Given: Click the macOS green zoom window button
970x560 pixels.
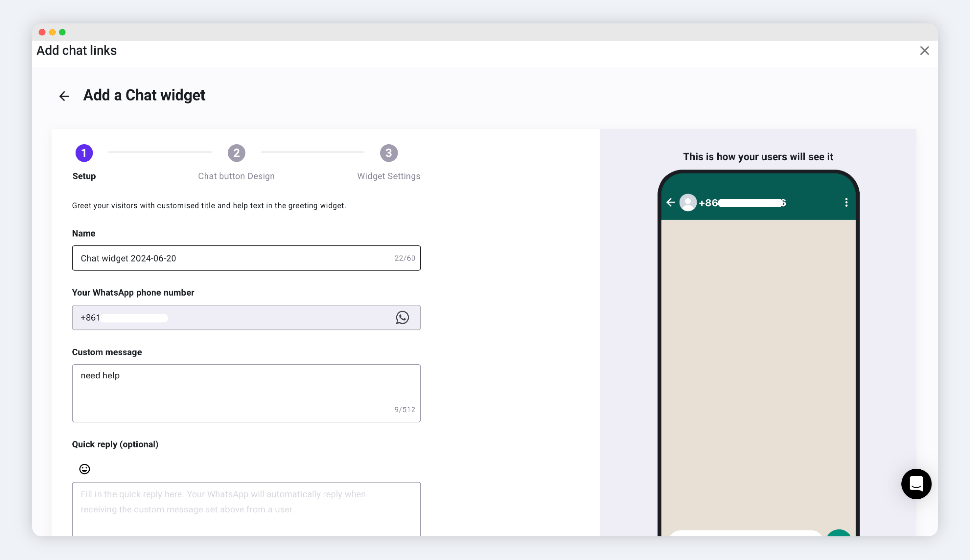Looking at the screenshot, I should pyautogui.click(x=62, y=32).
